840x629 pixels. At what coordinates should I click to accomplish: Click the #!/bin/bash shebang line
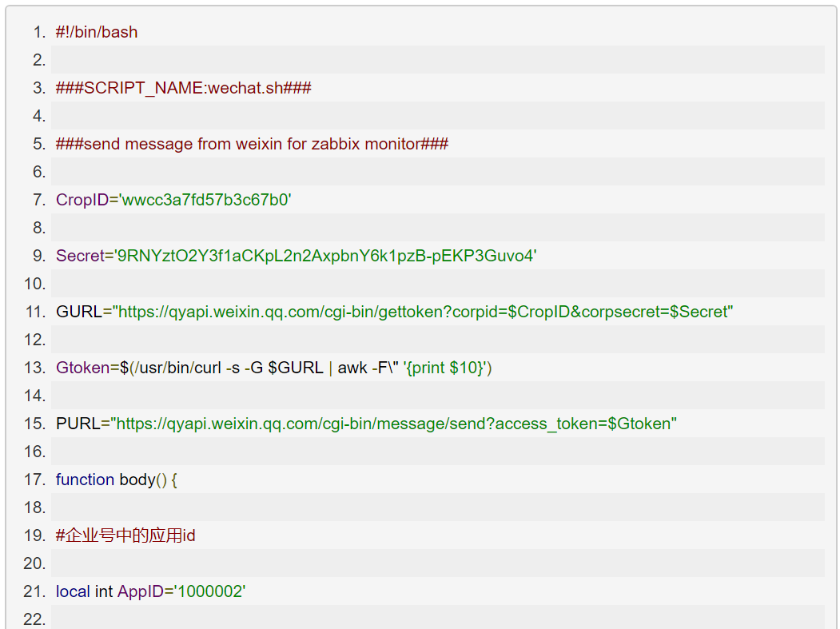click(x=97, y=32)
